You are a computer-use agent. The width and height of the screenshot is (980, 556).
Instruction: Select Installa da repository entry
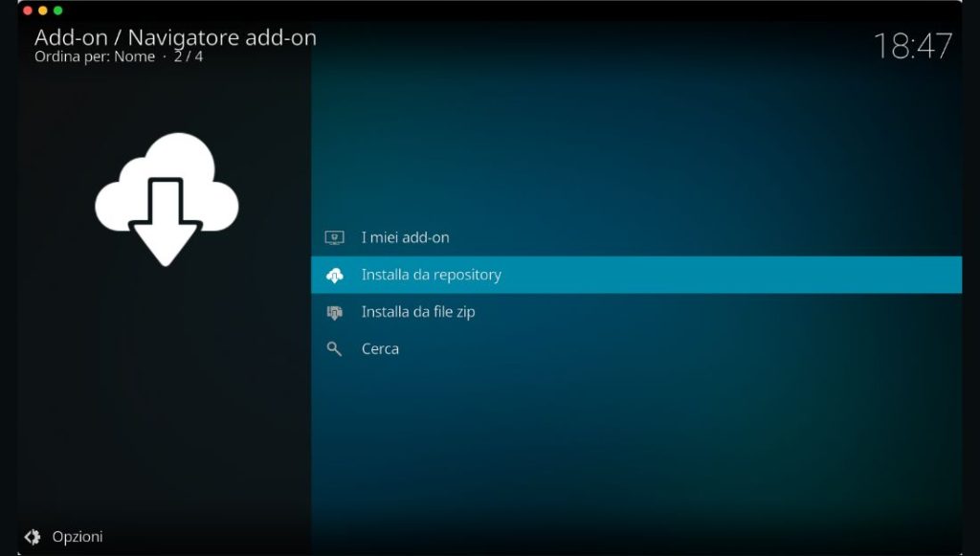pos(636,275)
